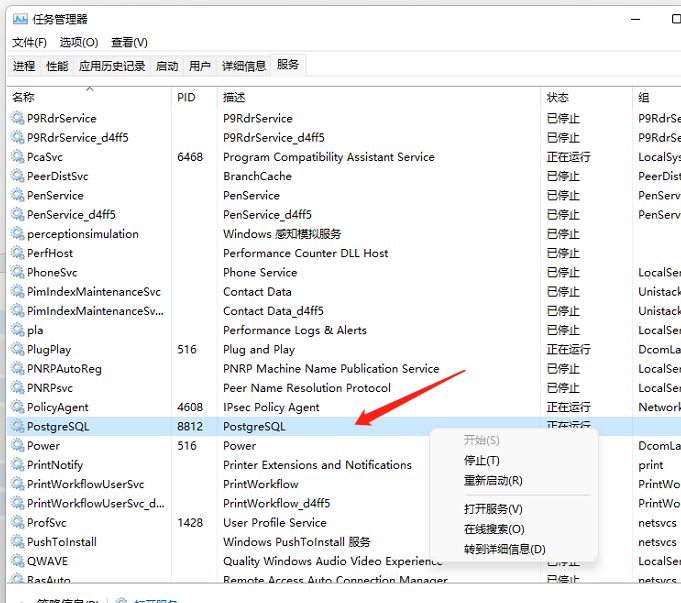Screen dimensions: 681x603
Task: Select the gear icon beside PlugPlay
Action: 17,350
